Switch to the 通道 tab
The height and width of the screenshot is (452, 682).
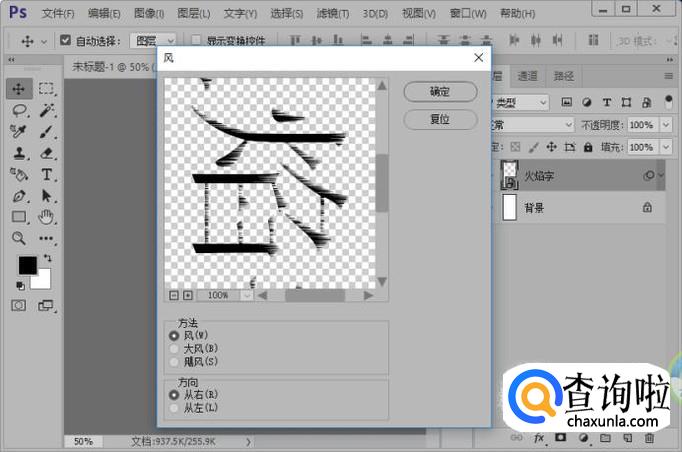point(528,77)
